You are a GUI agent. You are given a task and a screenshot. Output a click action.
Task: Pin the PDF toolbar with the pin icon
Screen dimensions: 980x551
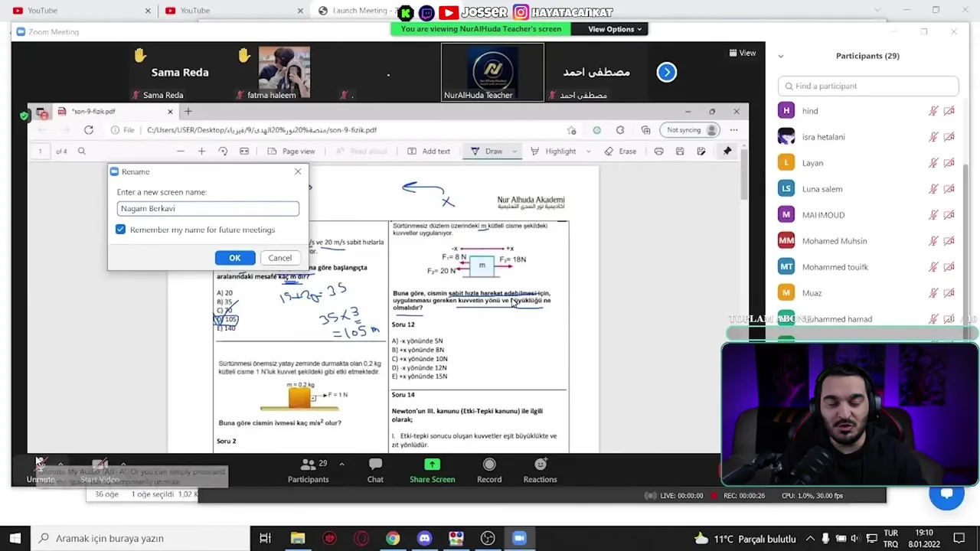(727, 152)
